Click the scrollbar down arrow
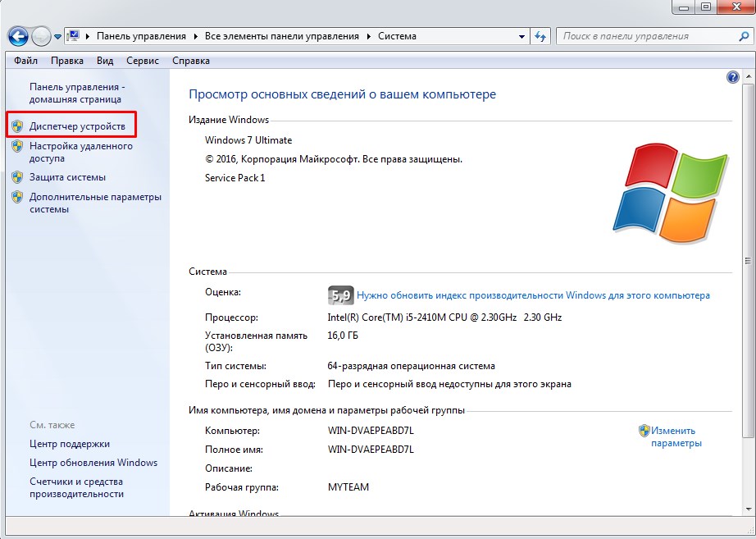This screenshot has width=756, height=539. 749,509
